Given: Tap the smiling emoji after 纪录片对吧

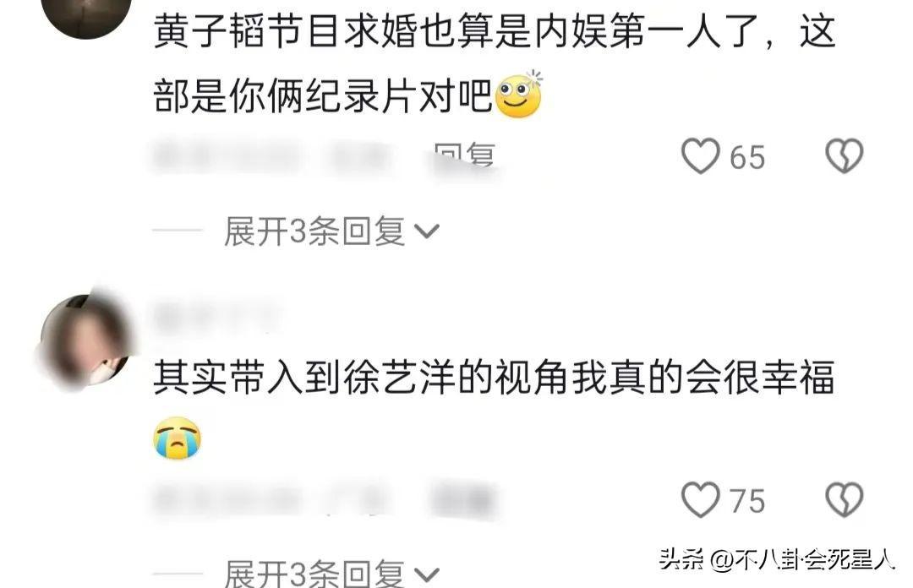Looking at the screenshot, I should (x=518, y=95).
